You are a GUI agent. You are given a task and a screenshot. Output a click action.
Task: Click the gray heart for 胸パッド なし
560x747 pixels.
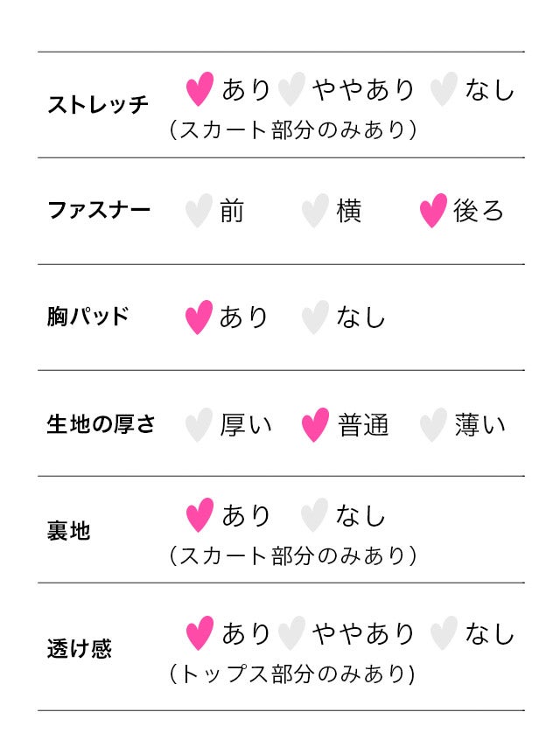315,317
